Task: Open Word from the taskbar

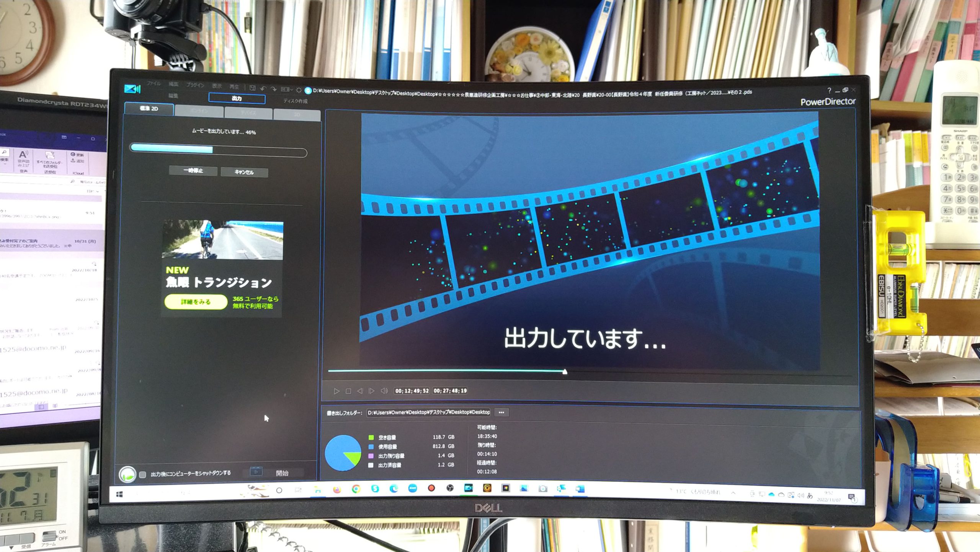Action: 580,488
